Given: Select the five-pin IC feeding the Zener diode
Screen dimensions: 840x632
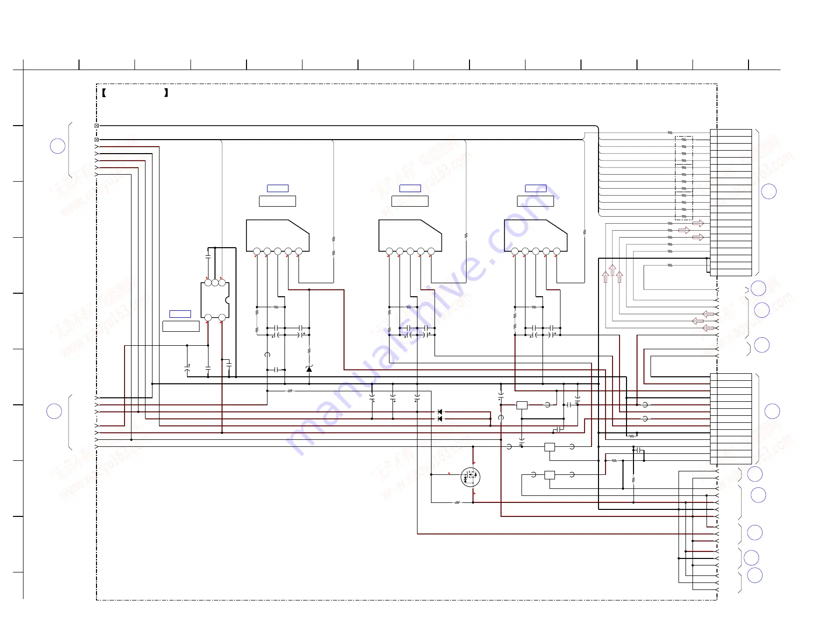Looking at the screenshot, I should coord(277,237).
